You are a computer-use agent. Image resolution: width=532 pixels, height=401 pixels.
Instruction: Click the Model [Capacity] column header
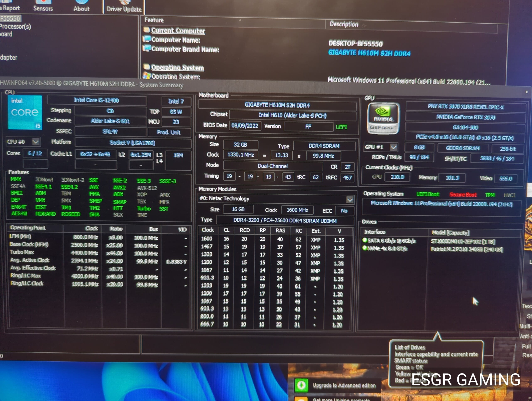(x=451, y=233)
